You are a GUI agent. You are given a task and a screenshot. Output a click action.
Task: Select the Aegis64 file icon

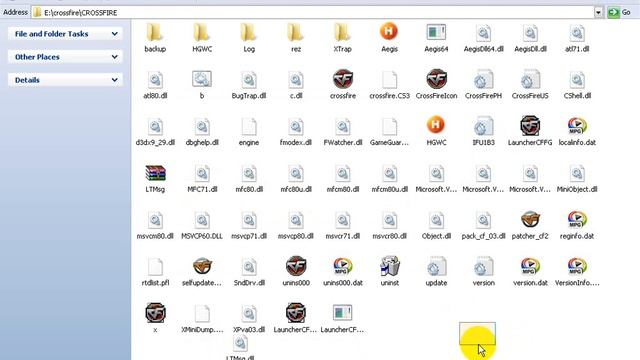(436, 32)
